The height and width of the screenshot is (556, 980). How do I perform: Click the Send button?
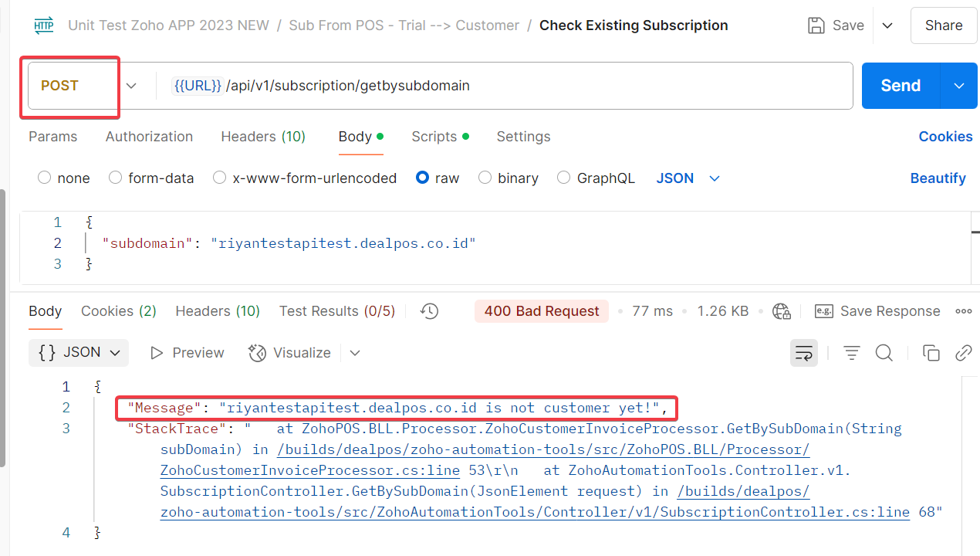(x=901, y=86)
